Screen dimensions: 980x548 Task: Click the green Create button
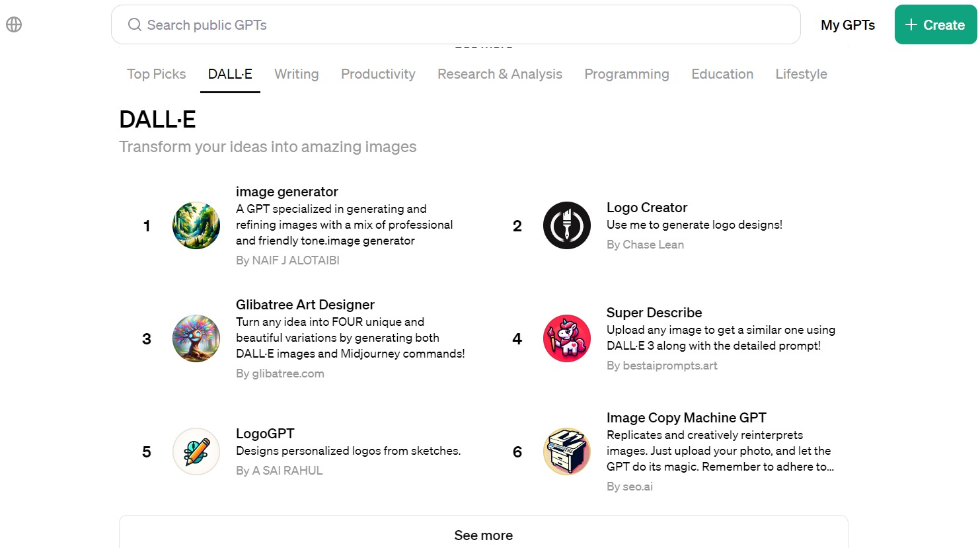coord(936,24)
